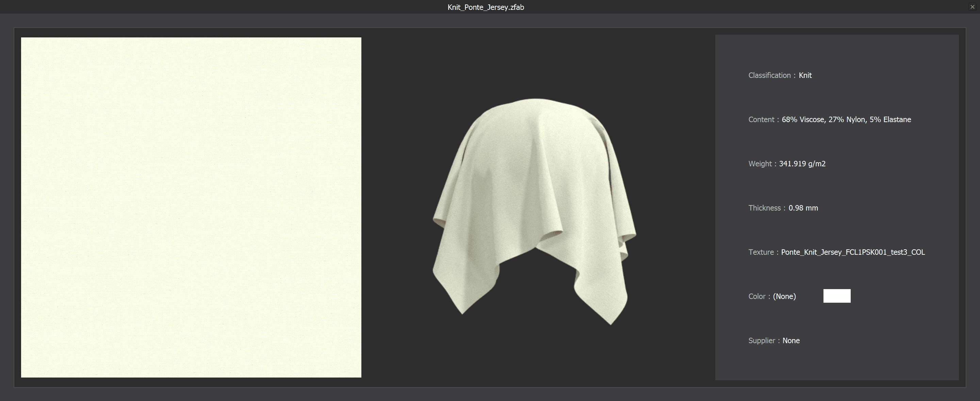This screenshot has height=401, width=980.
Task: Click texture name Ponte_Knit_Jersey_FCL1PSK001_test3_COL
Action: click(853, 252)
